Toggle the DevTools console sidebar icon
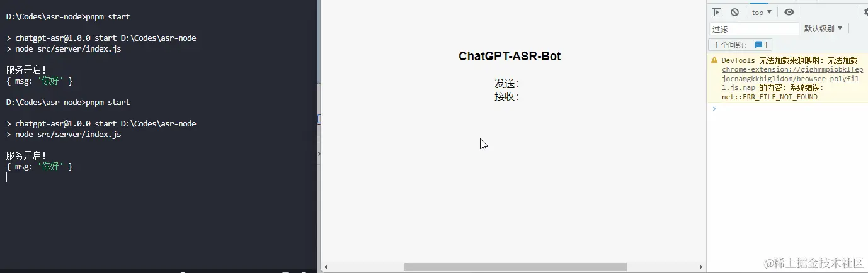Image resolution: width=868 pixels, height=273 pixels. point(716,12)
